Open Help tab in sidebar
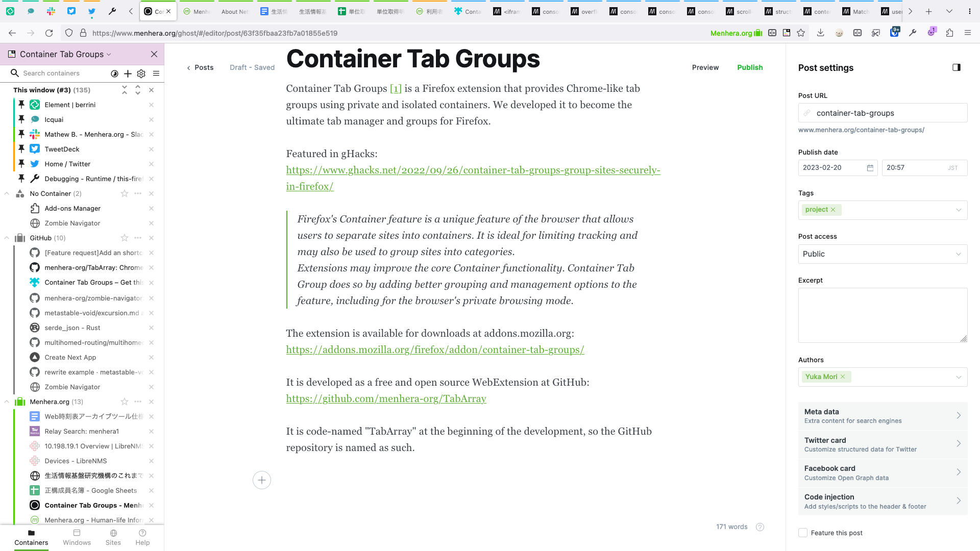Image resolution: width=980 pixels, height=551 pixels. point(142,538)
